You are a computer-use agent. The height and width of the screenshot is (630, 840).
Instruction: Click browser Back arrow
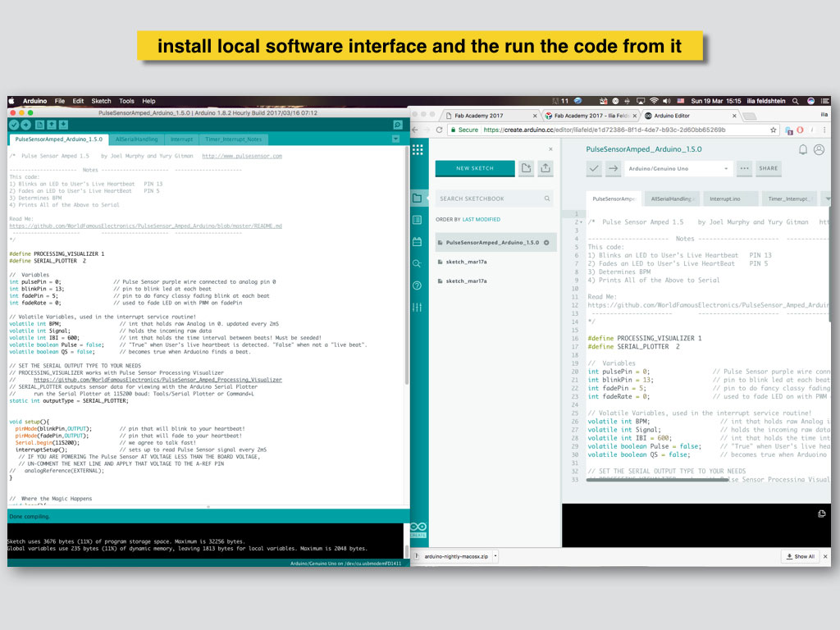(415, 130)
